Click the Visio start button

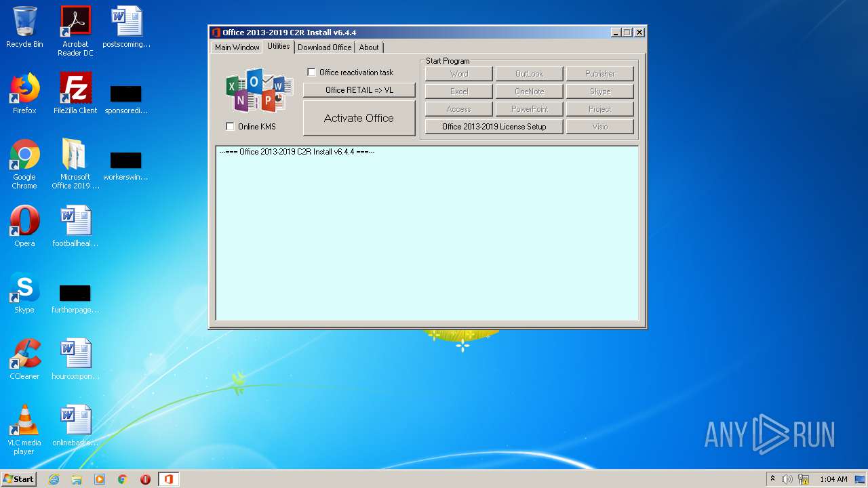pyautogui.click(x=600, y=127)
